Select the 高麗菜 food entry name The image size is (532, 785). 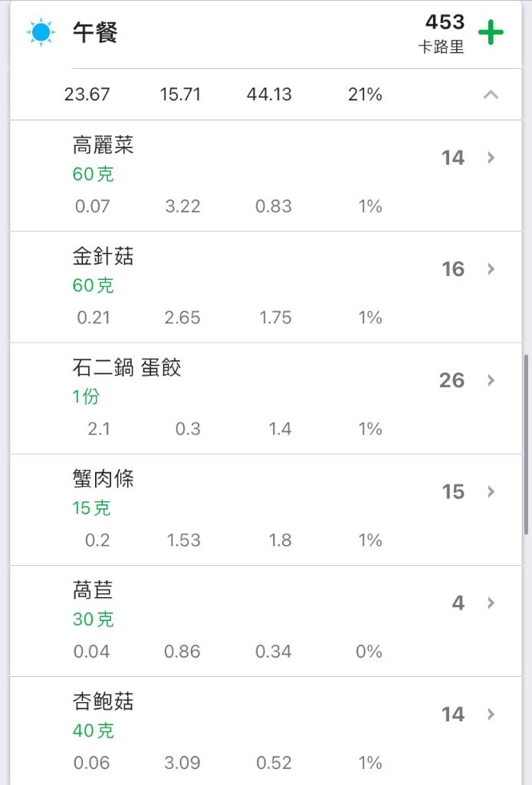(x=103, y=145)
